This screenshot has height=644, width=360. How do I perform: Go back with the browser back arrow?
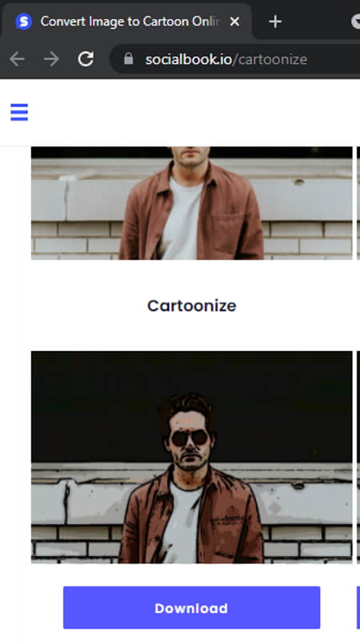[17, 59]
